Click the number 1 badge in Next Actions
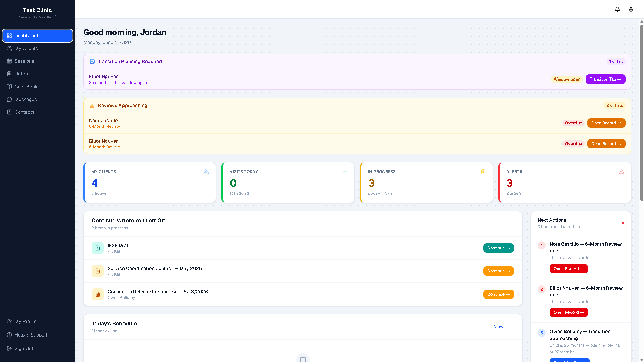Viewport: 644px width, 362px height. pos(541,245)
